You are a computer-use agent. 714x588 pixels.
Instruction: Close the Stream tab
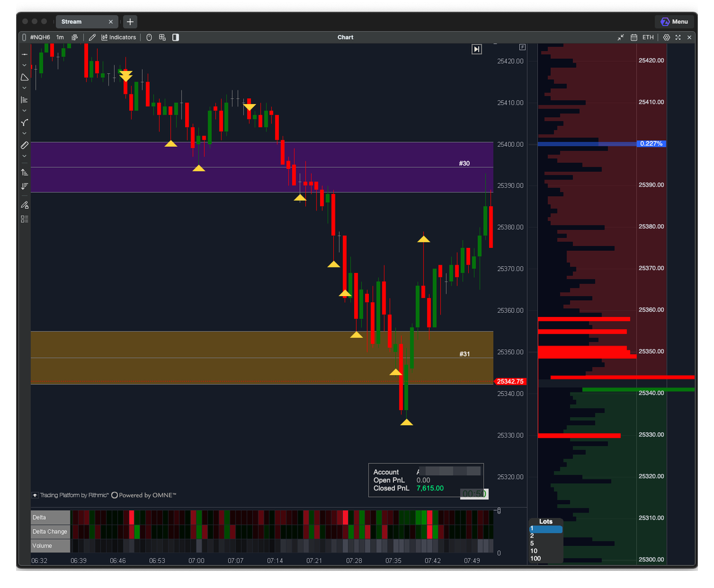111,21
